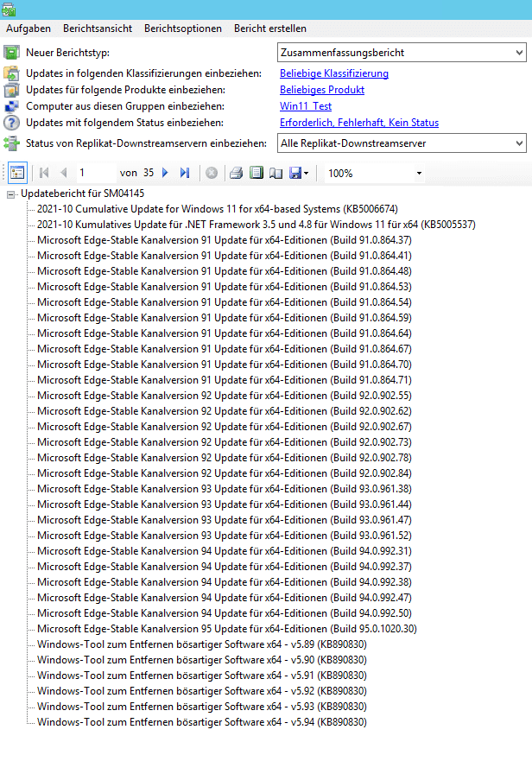532x774 pixels.
Task: Select Edge Build 92.0.902.62 entry
Action: (224, 411)
